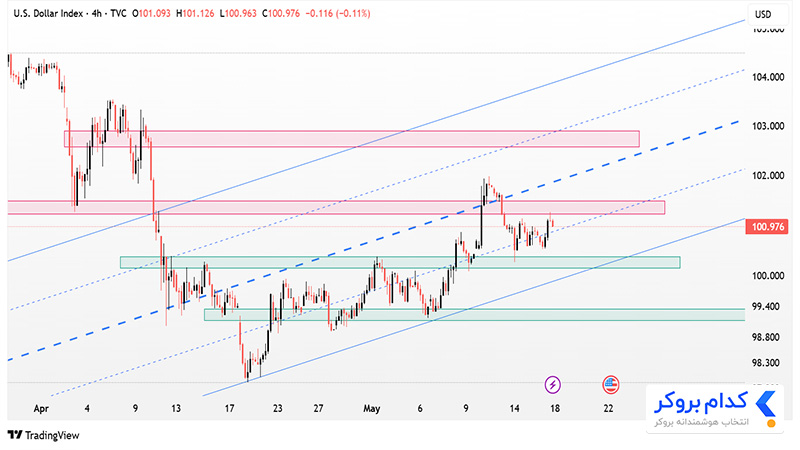Select the upper green support zone near 100.2

click(400, 262)
